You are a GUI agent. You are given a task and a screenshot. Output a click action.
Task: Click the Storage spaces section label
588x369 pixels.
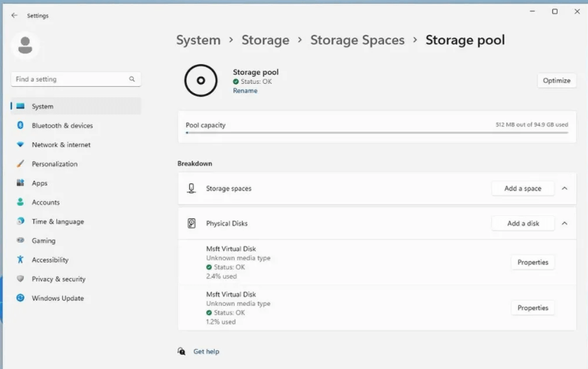[x=229, y=188]
